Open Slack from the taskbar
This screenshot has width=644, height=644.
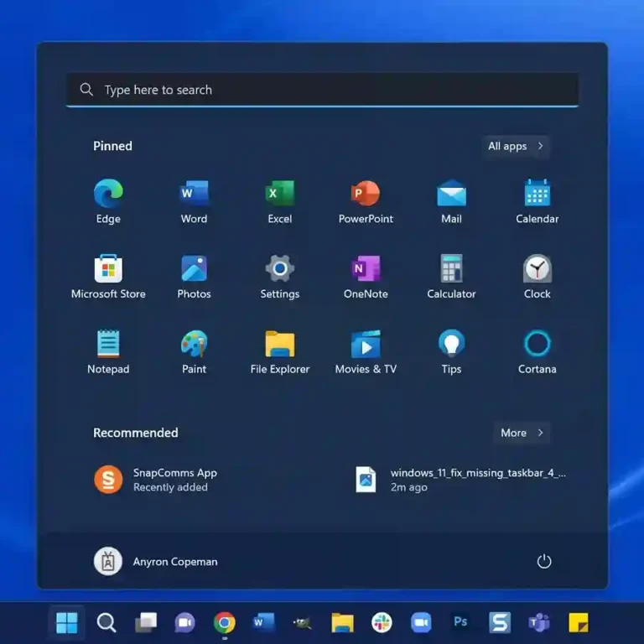click(x=382, y=622)
